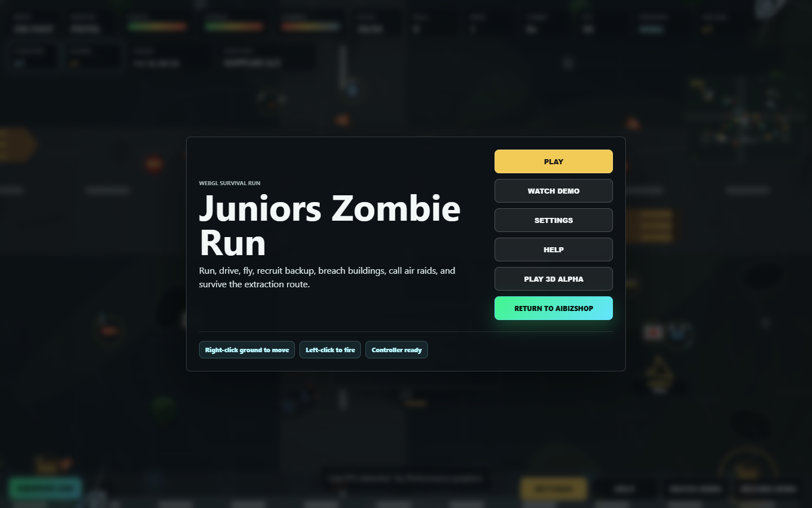The image size is (812, 508).
Task: Click the 'WEBGL SURVIVAL RUN' label
Action: point(230,183)
